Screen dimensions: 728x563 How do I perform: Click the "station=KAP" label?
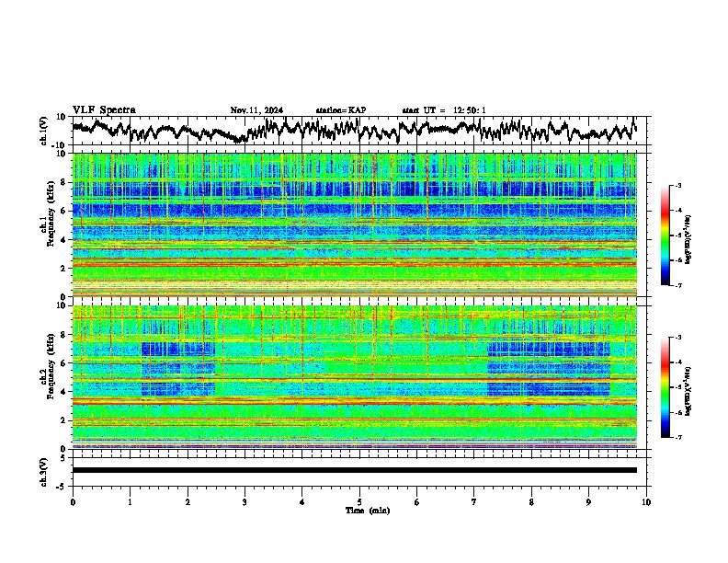341,110
